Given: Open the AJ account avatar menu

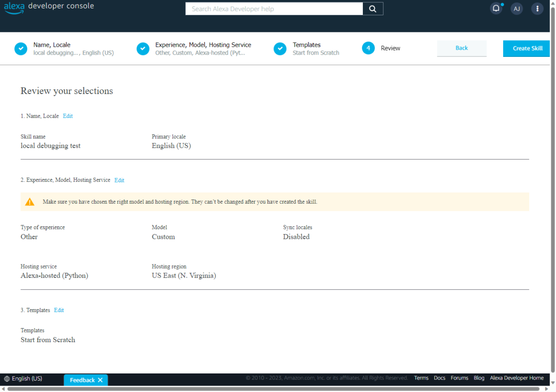Looking at the screenshot, I should pos(516,8).
